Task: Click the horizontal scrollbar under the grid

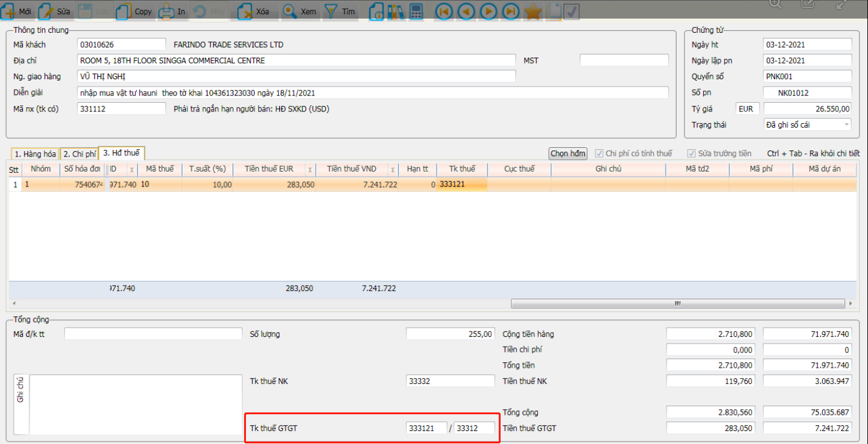Action: click(x=678, y=303)
